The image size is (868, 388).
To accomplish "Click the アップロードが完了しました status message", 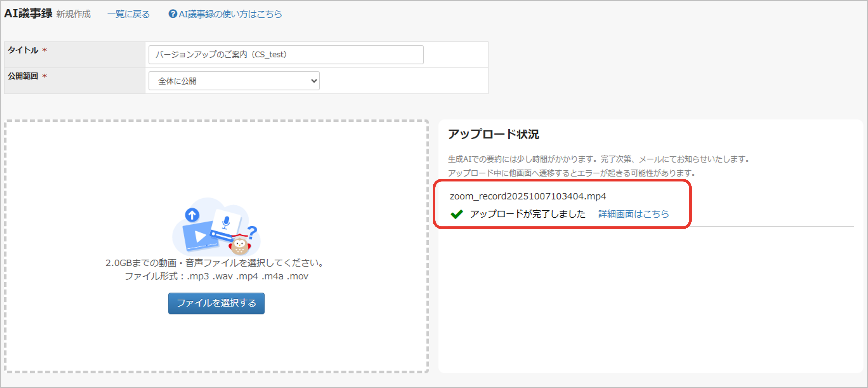I will click(x=528, y=214).
